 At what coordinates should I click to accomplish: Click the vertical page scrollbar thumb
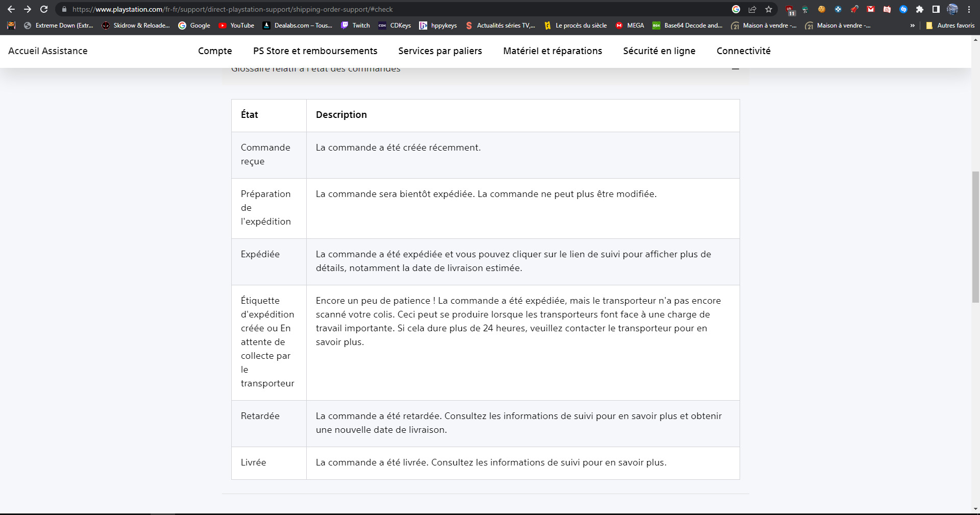(x=975, y=237)
